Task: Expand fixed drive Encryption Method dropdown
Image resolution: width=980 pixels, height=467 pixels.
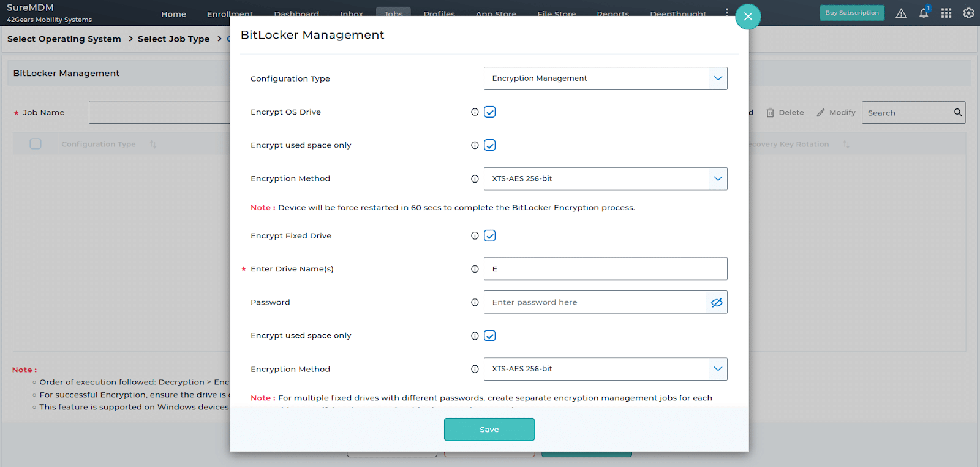Action: point(605,369)
